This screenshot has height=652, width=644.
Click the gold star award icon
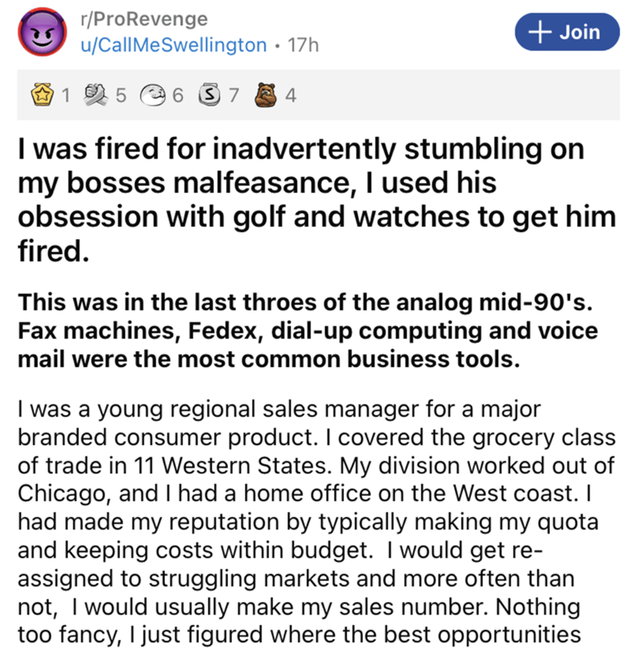click(39, 96)
